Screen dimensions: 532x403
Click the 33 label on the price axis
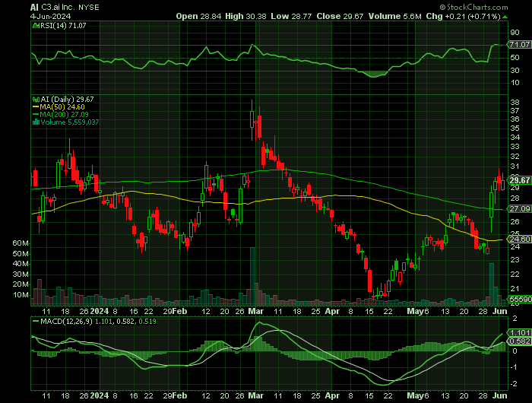[515, 146]
